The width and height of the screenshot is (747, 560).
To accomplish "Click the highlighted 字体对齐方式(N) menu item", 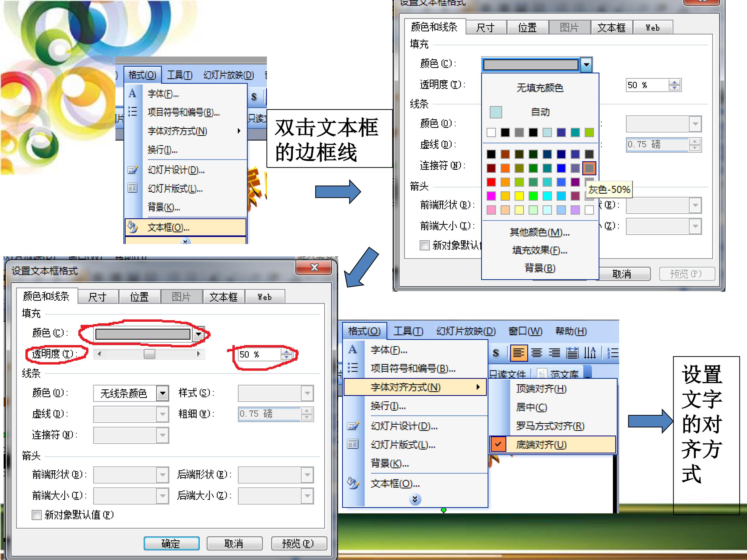I will point(415,387).
